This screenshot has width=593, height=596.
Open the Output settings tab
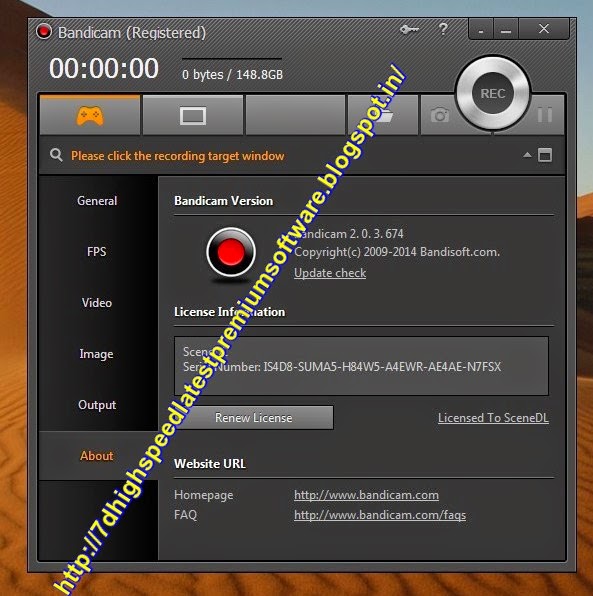click(x=97, y=405)
